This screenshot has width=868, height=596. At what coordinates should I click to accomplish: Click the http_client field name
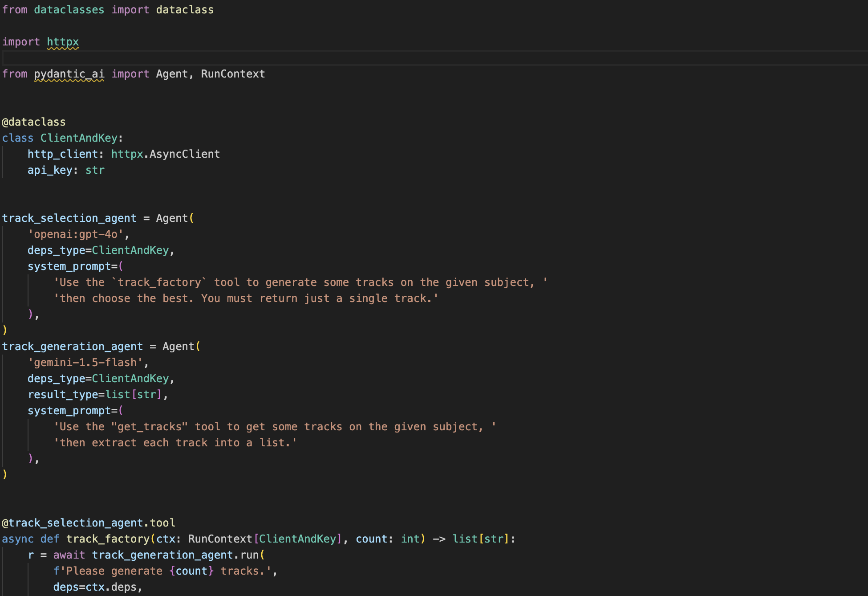[62, 154]
